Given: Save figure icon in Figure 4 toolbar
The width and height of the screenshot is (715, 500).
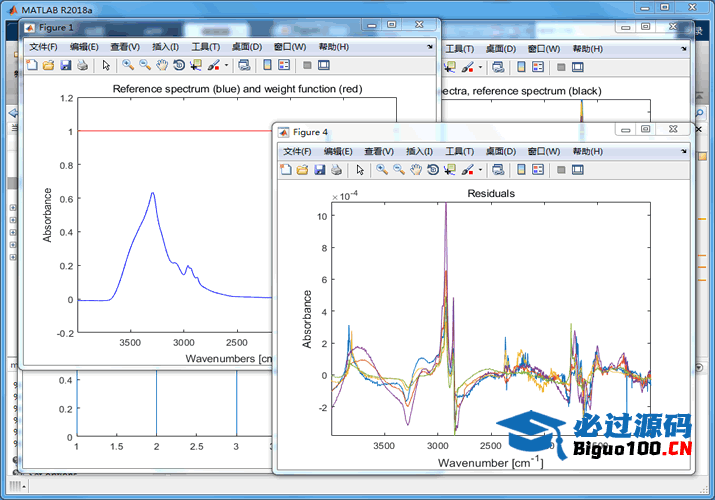Looking at the screenshot, I should [320, 170].
